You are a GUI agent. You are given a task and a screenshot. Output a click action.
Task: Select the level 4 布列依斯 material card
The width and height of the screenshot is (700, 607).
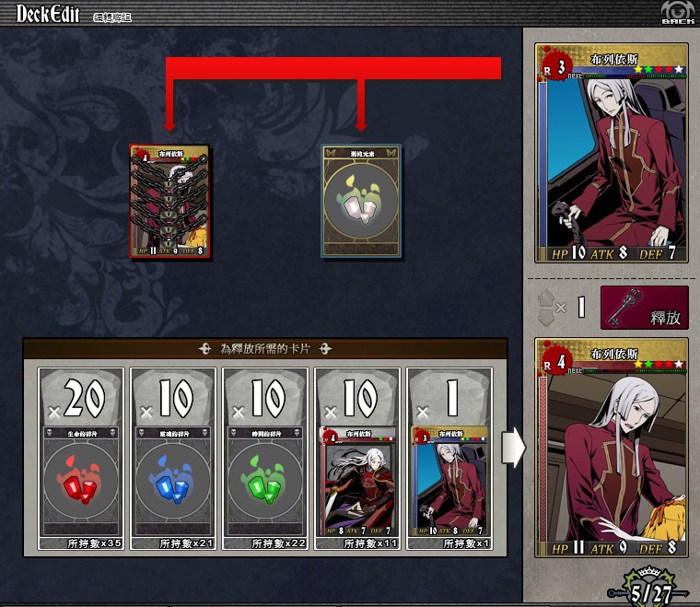pyautogui.click(x=357, y=481)
